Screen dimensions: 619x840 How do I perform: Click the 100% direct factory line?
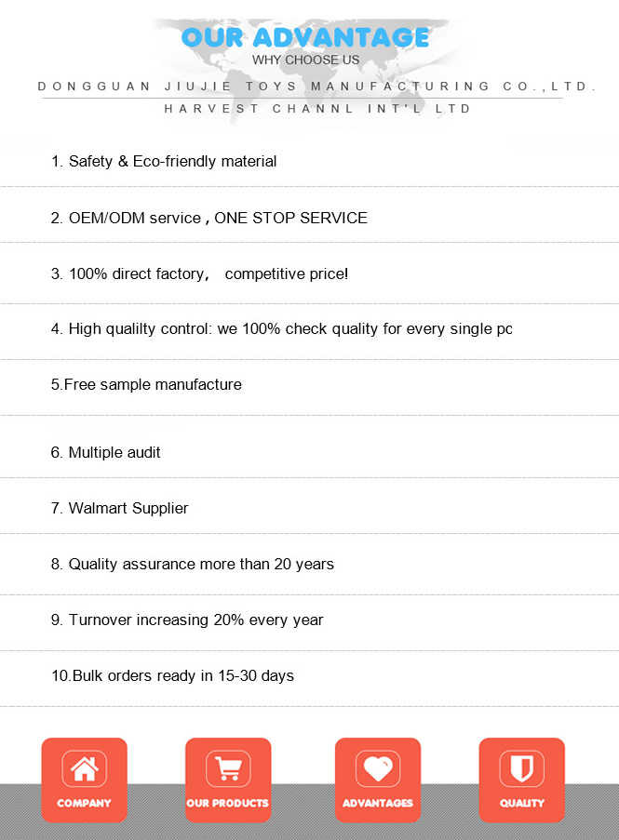(199, 273)
